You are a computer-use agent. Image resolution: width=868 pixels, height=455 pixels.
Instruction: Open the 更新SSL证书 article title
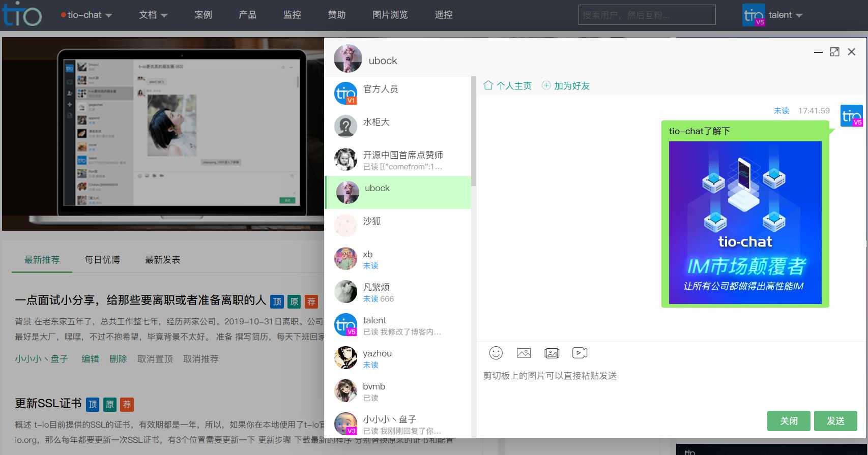[x=48, y=403]
